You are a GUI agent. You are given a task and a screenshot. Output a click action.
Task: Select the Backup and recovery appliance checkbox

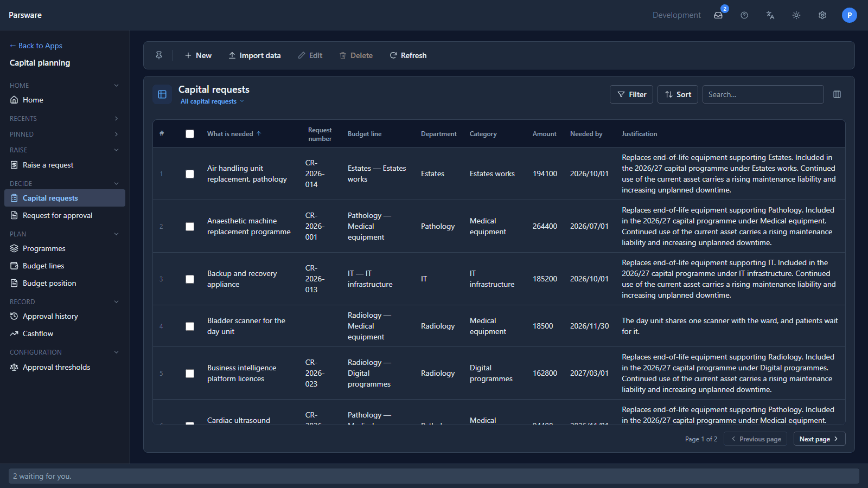pos(190,279)
